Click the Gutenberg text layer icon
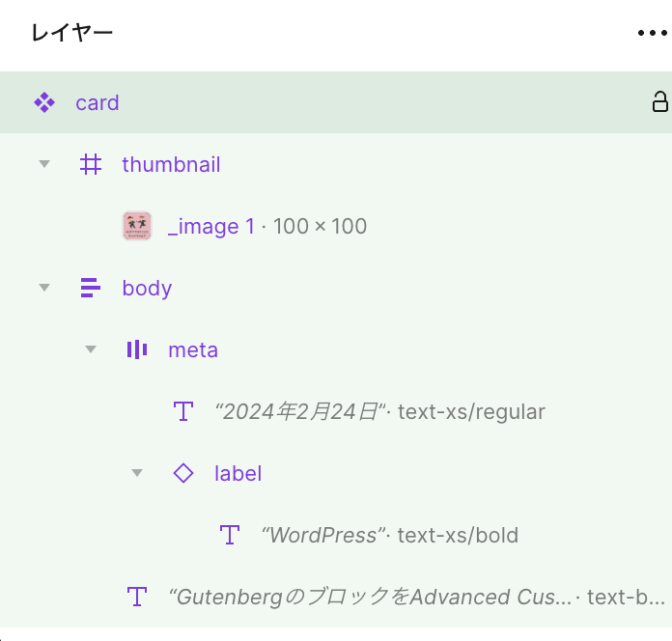 [x=137, y=597]
